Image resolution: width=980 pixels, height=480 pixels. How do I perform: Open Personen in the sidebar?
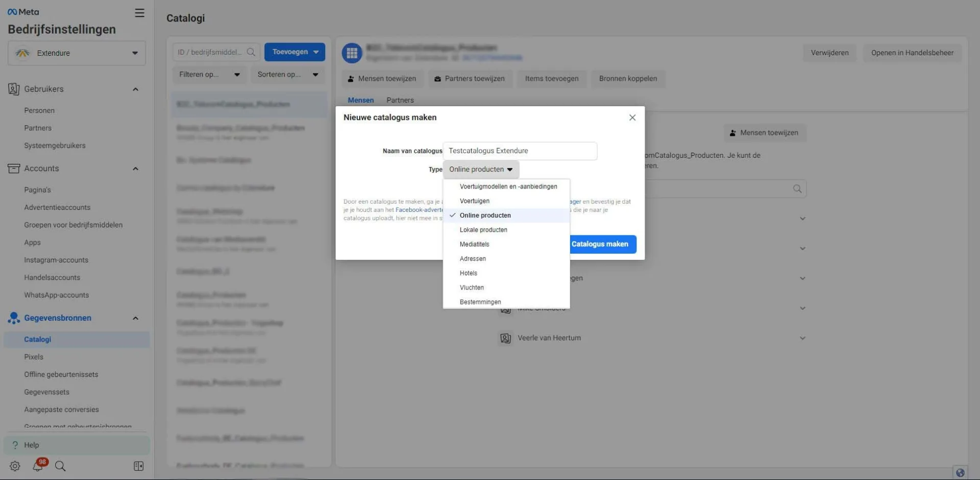point(39,110)
